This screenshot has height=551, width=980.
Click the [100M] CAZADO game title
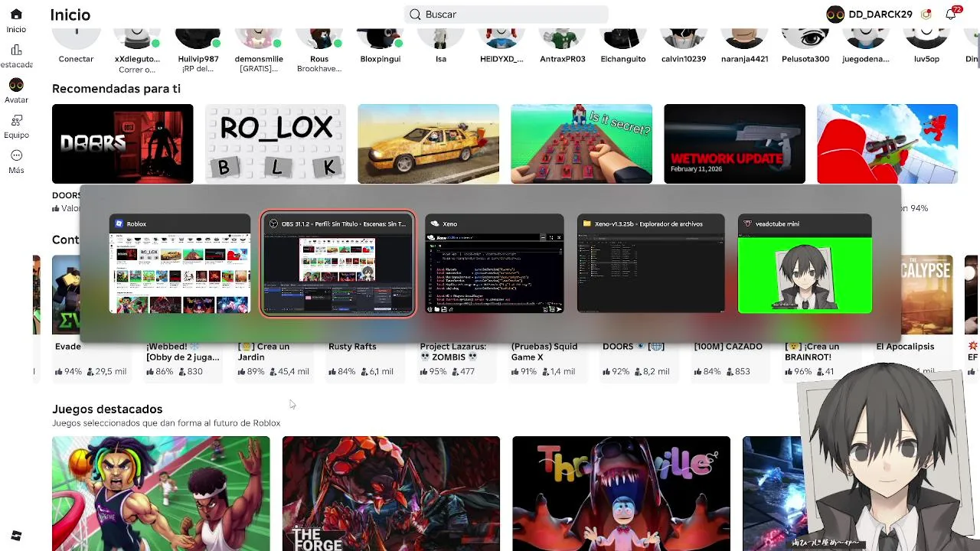728,347
